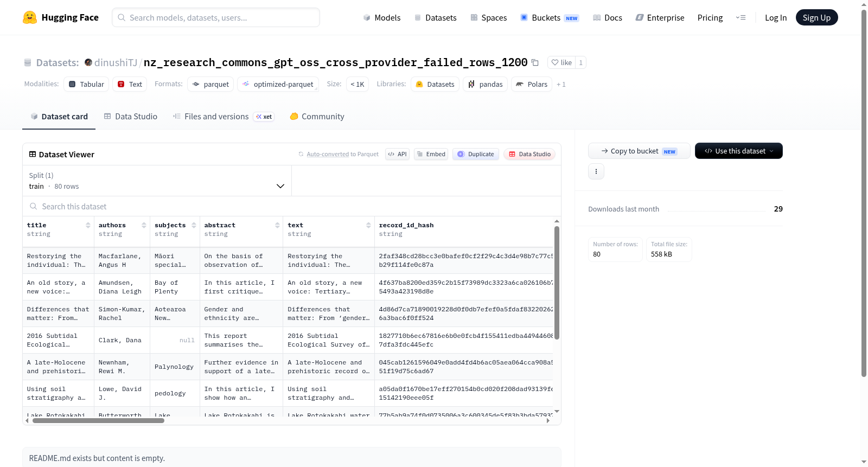
Task: Show the +1 additional libraries
Action: (x=561, y=84)
